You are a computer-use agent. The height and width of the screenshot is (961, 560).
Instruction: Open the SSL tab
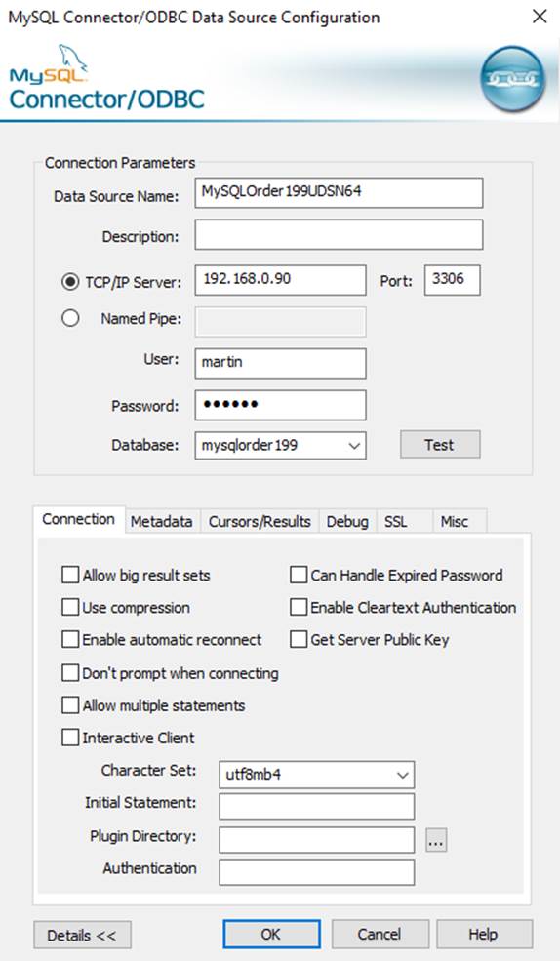point(396,522)
